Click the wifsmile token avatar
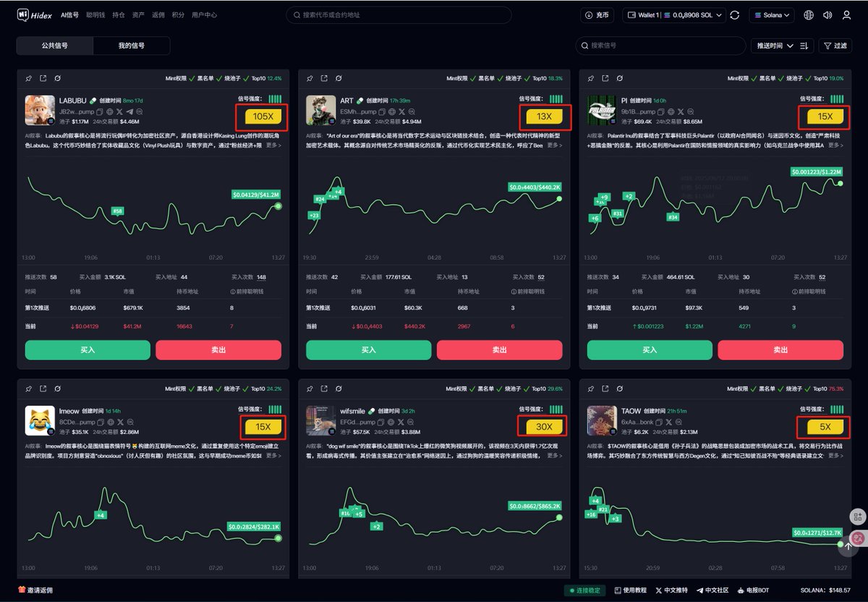This screenshot has width=868, height=602. pos(320,420)
